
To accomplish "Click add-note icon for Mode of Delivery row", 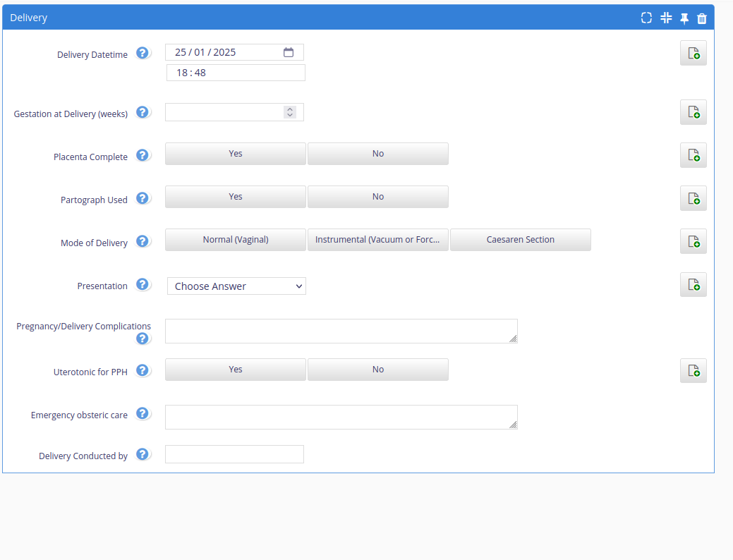I will click(693, 241).
